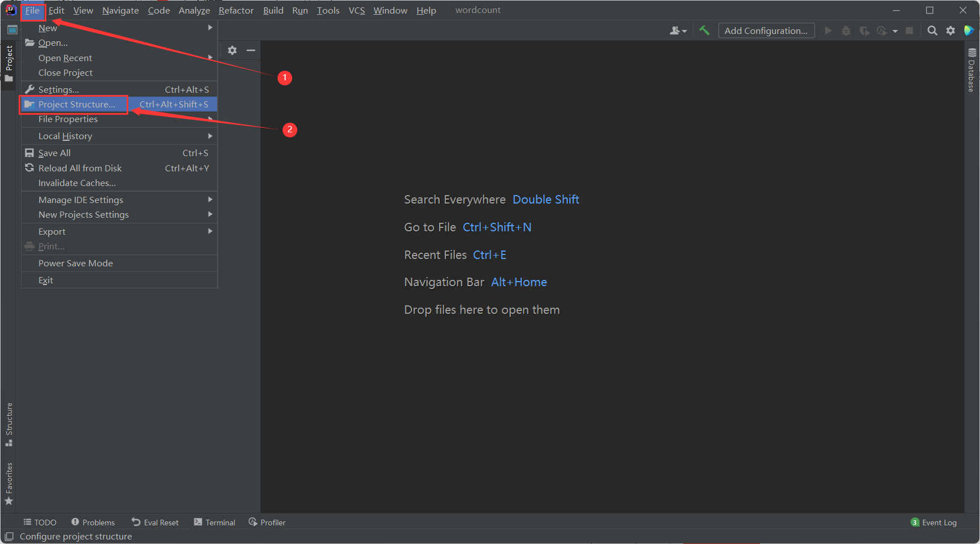
Task: Open the Terminal tool window
Action: (214, 523)
